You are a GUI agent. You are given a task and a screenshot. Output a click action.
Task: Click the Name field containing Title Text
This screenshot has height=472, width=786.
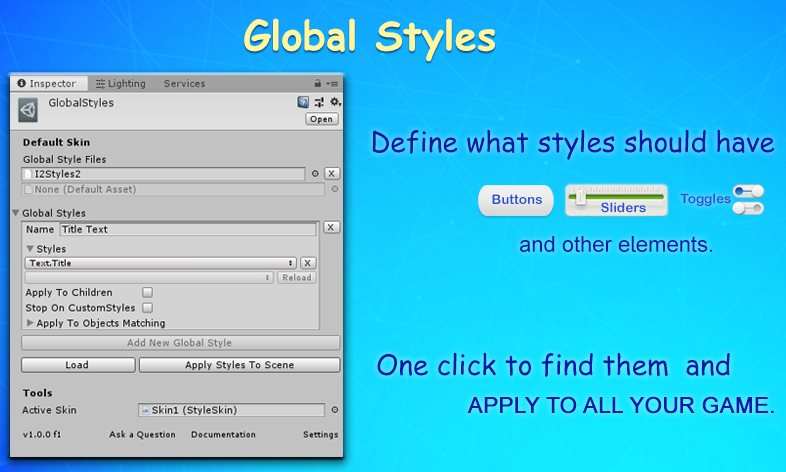[x=188, y=229]
